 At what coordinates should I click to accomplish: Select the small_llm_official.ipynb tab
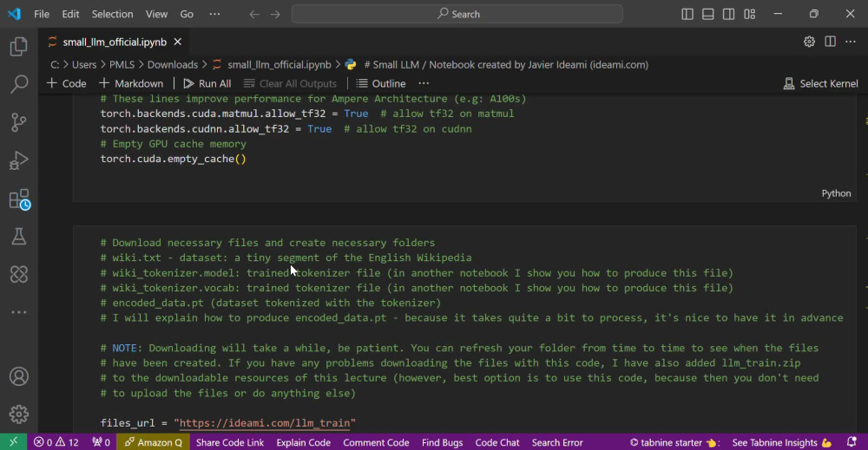pyautogui.click(x=115, y=42)
